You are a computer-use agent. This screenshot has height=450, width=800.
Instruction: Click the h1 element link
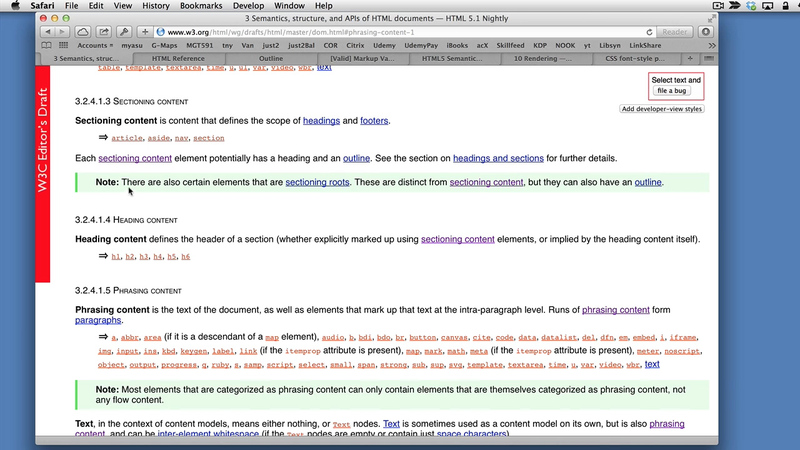coord(116,257)
